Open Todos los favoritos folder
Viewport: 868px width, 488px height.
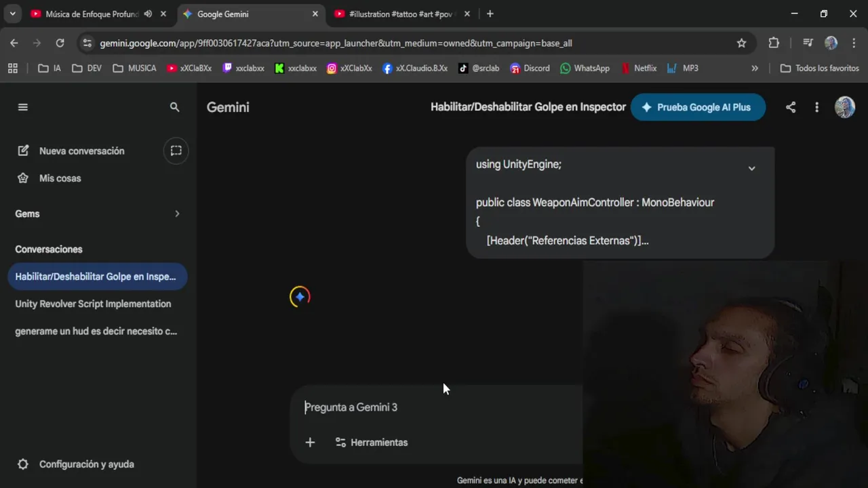820,68
